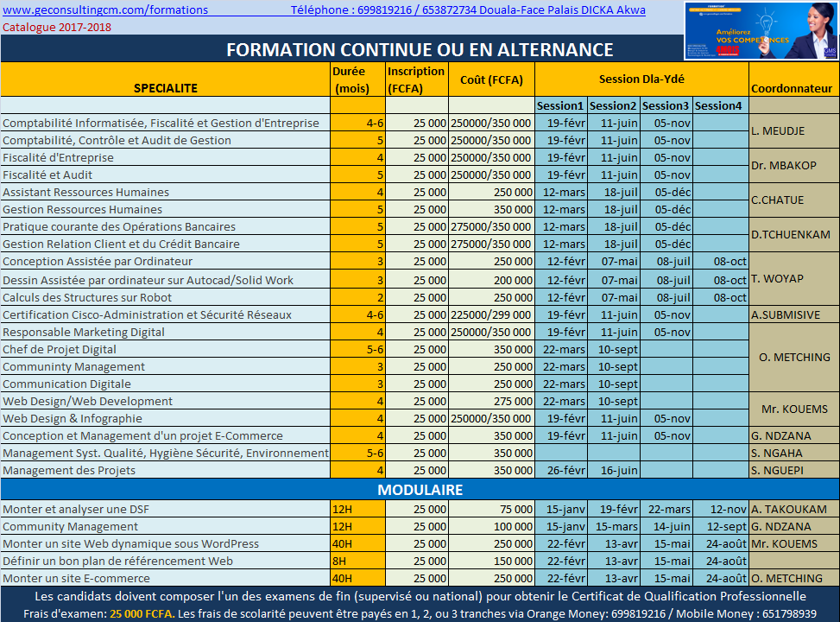Click the 'Session Dla-Ydé' header cell
Screen dimensions: 840x622
641,79
